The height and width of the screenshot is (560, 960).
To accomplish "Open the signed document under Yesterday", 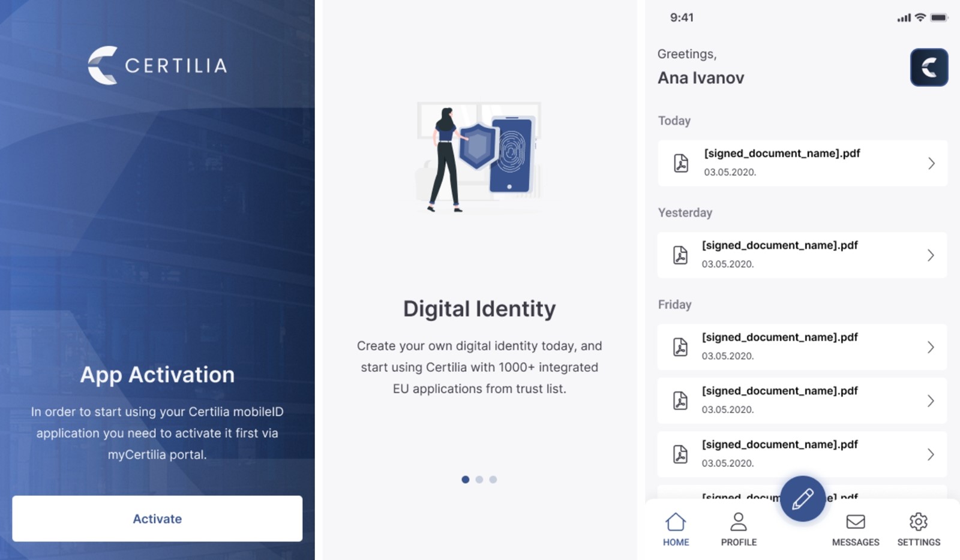I will (x=803, y=255).
